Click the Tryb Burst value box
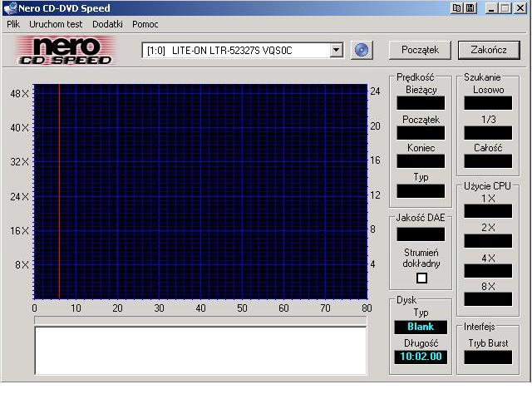 coord(488,357)
